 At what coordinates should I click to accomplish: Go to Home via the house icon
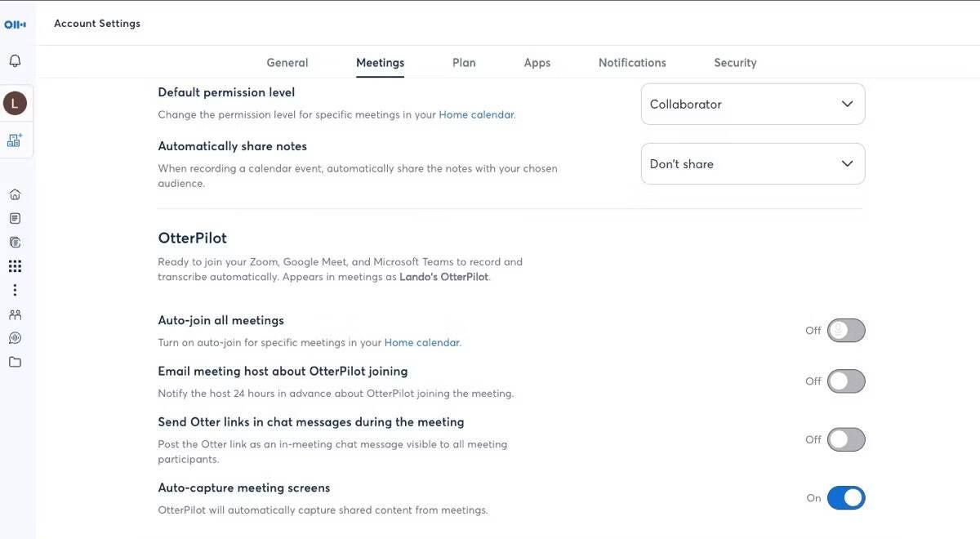click(x=15, y=194)
